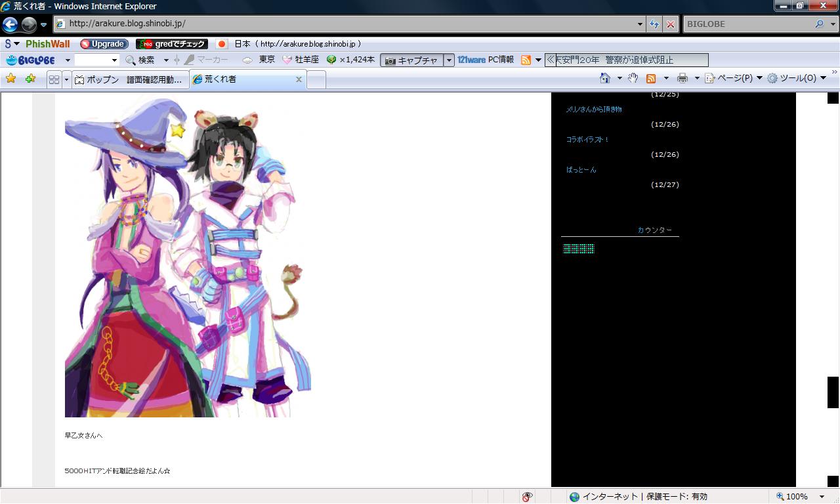The image size is (840, 504).
Task: Open the コラボイラスト！ post link
Action: 587,140
